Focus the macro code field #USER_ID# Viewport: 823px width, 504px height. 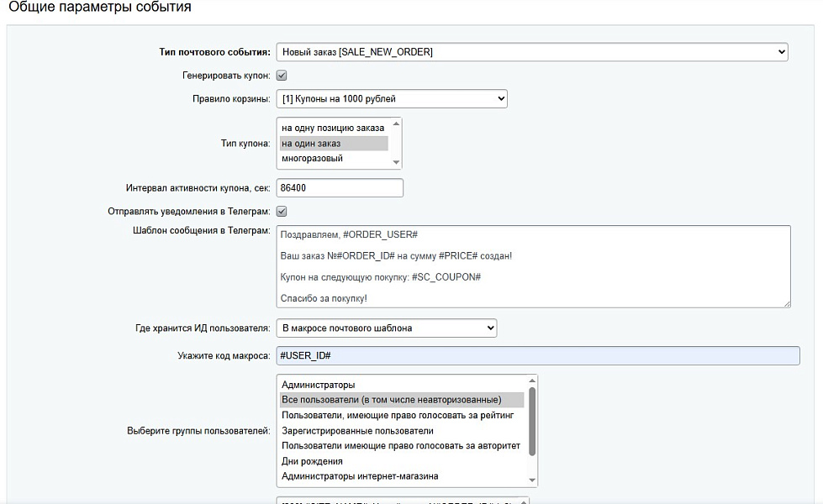pos(537,356)
